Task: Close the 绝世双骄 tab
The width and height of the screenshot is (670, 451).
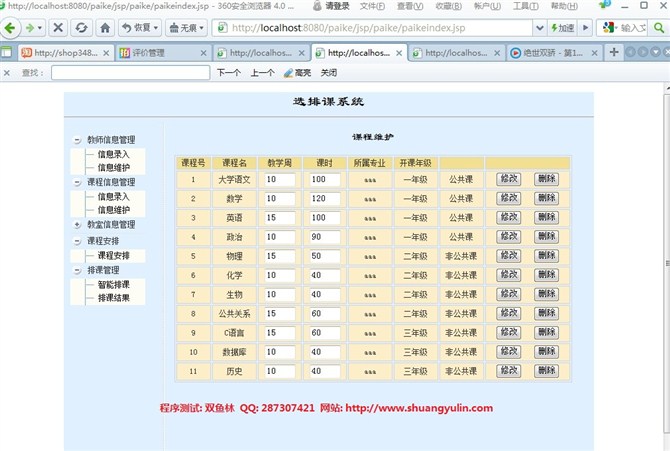Action: click(594, 53)
